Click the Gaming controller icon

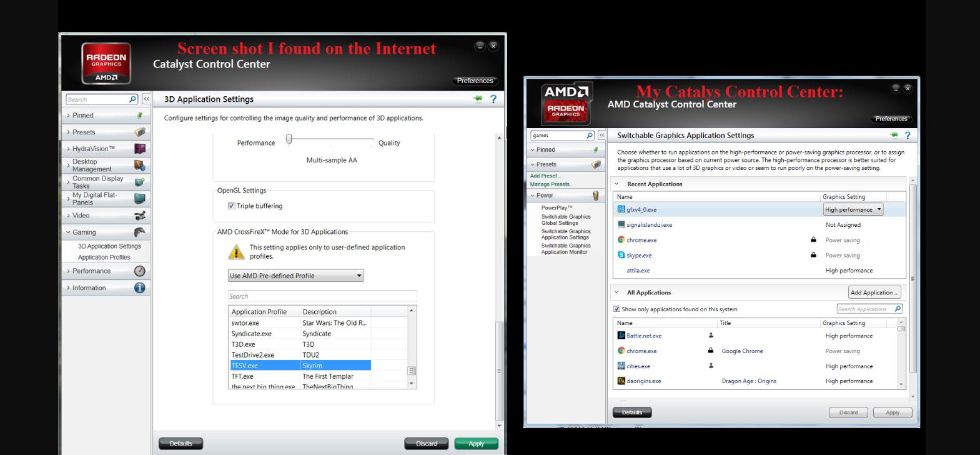140,232
